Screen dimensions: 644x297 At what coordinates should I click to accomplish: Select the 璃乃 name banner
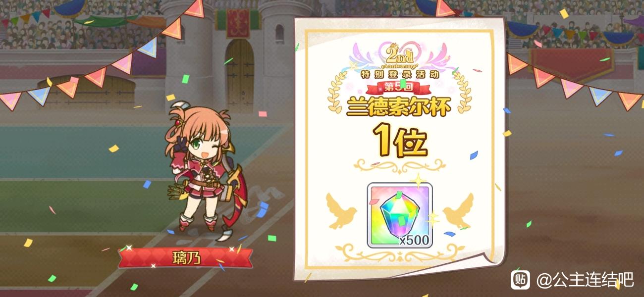(x=185, y=257)
